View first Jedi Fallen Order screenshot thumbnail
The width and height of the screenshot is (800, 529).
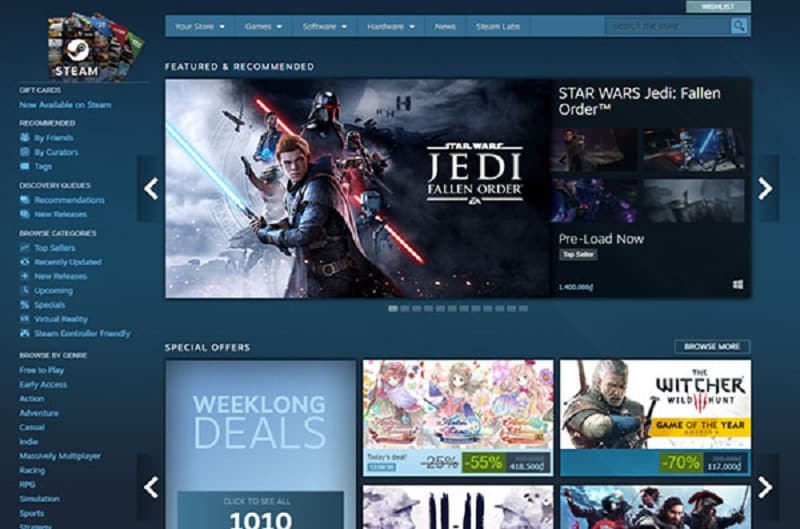[x=594, y=149]
